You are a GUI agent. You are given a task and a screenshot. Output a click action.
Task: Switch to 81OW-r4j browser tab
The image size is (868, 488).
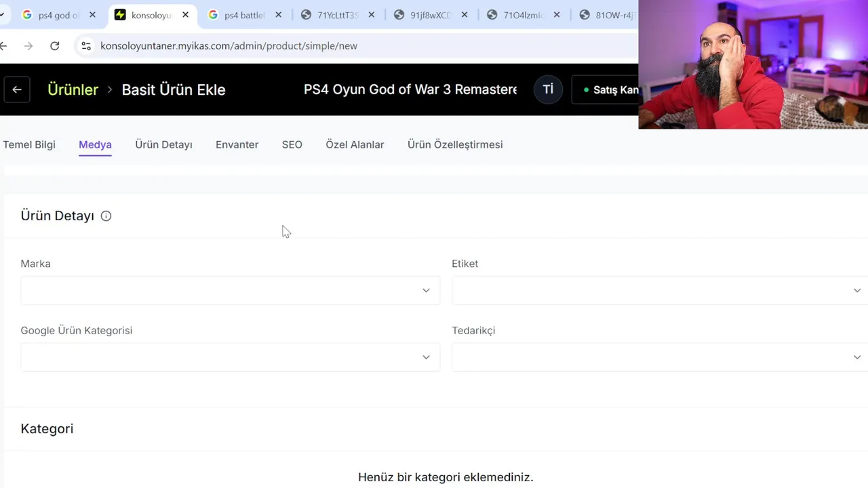click(607, 15)
